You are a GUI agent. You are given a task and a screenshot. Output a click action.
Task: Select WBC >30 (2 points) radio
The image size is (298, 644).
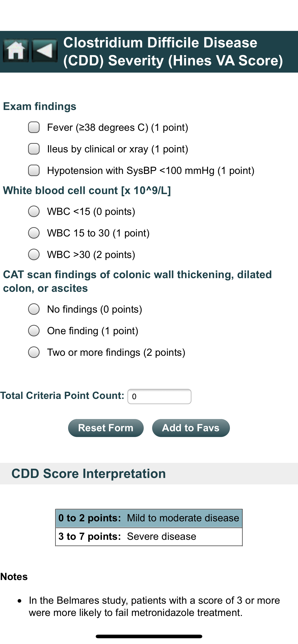tap(34, 254)
